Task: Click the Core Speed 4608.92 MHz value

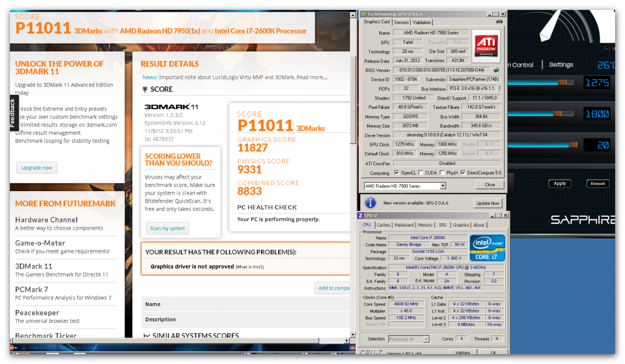Action: tap(405, 304)
